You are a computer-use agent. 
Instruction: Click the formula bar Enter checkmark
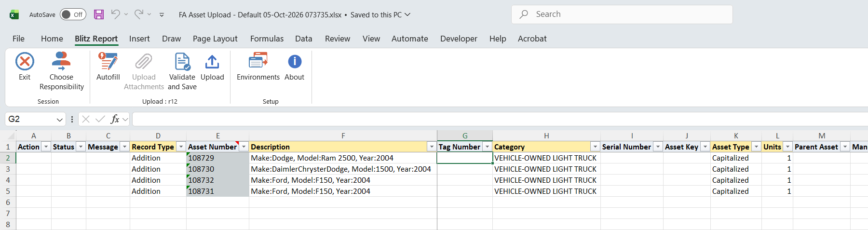pyautogui.click(x=100, y=119)
